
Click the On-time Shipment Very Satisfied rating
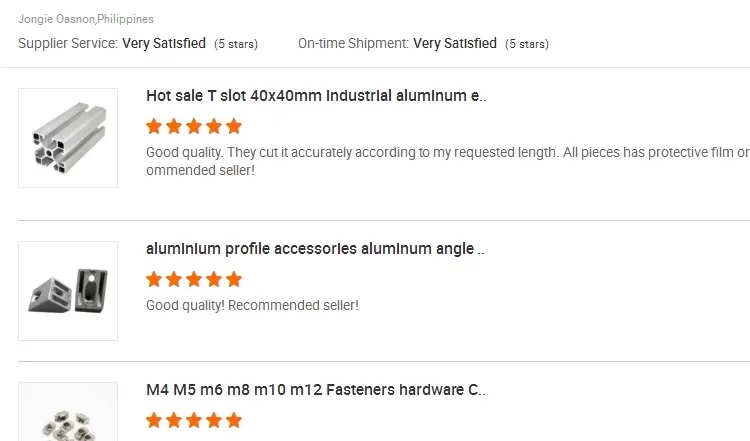point(455,43)
